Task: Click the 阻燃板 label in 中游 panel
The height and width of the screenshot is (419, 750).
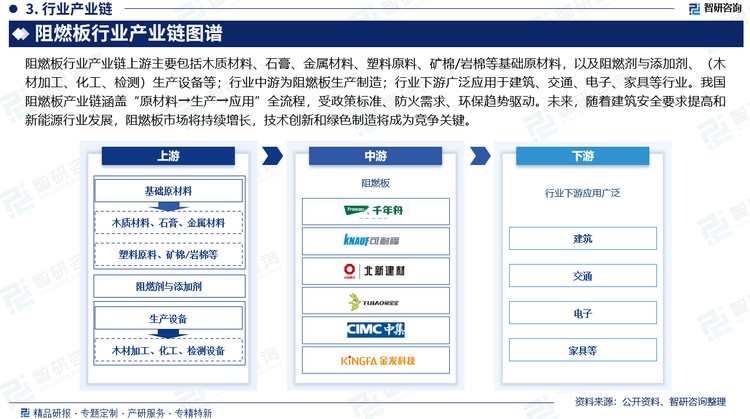Action: tap(375, 183)
